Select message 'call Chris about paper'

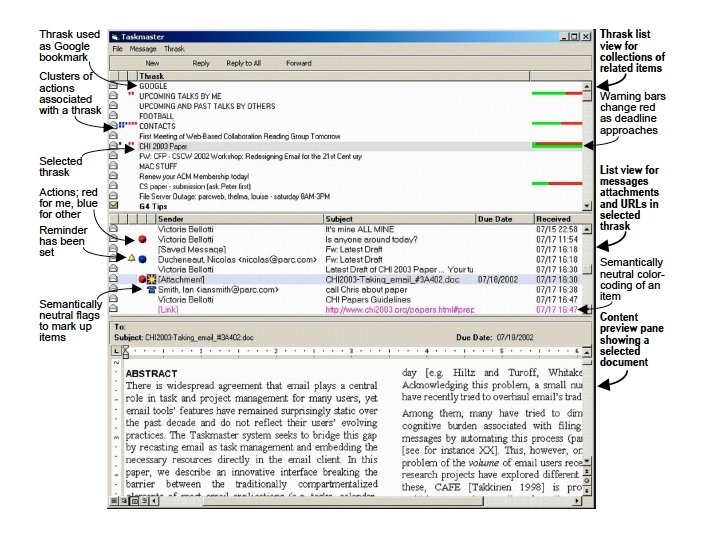click(366, 290)
